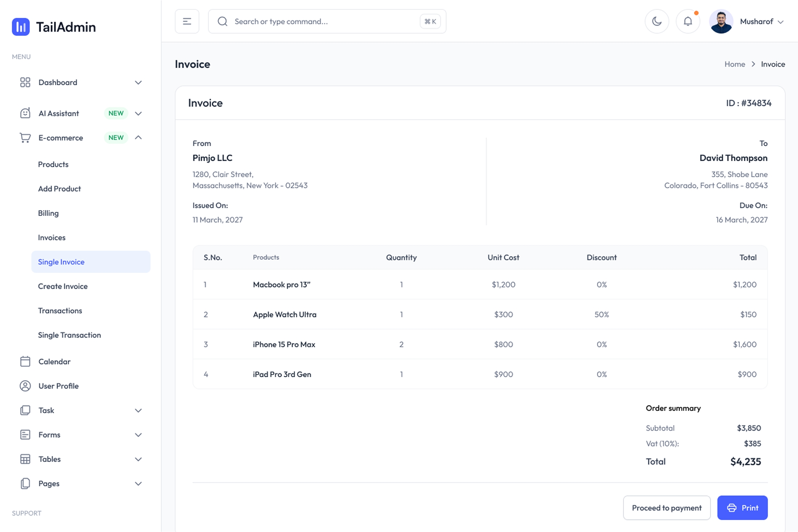Screen dimensions: 798x532
Task: Select the Single Invoice menu item
Action: click(x=91, y=262)
